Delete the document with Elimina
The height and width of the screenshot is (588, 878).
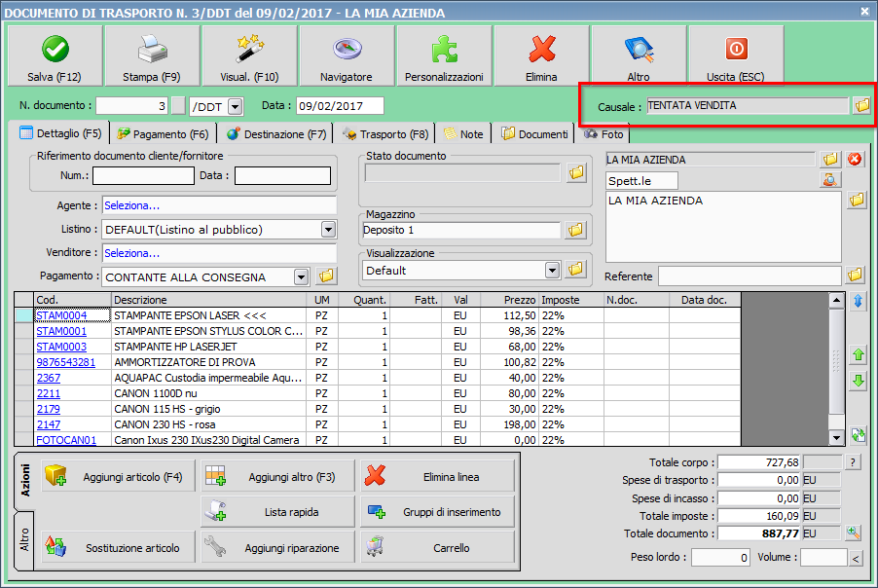pos(541,56)
